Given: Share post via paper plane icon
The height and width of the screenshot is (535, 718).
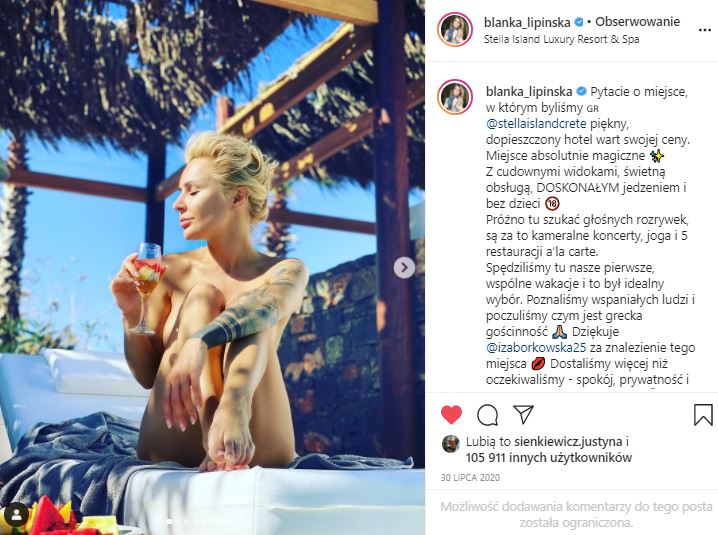Looking at the screenshot, I should (523, 415).
